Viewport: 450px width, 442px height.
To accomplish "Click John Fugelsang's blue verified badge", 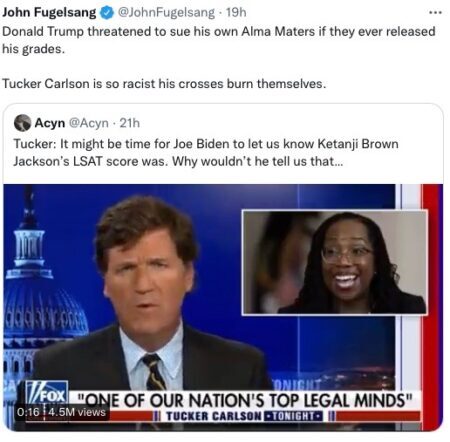I will pyautogui.click(x=107, y=13).
